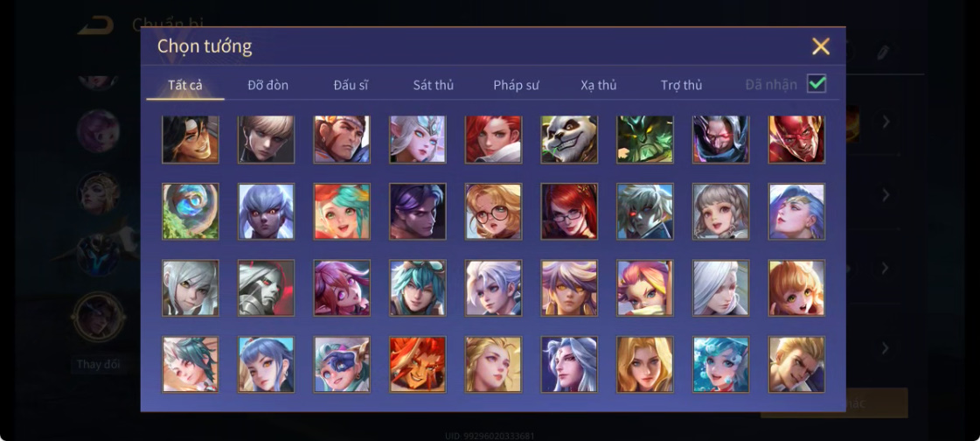980x441 pixels.
Task: Select the panda hero portrait
Action: 569,139
